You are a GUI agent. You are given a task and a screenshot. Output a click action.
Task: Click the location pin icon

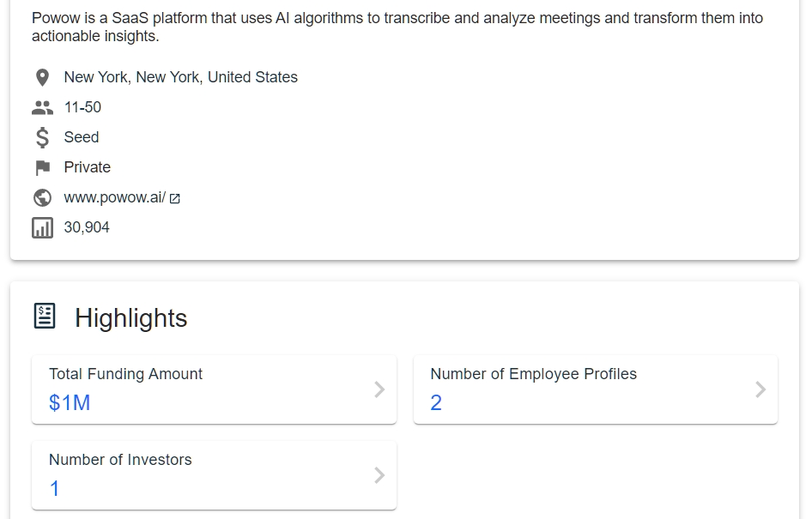tap(42, 77)
